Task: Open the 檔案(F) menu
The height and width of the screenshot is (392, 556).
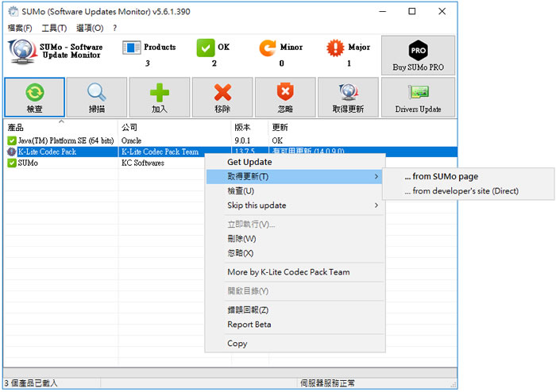Action: 20,28
